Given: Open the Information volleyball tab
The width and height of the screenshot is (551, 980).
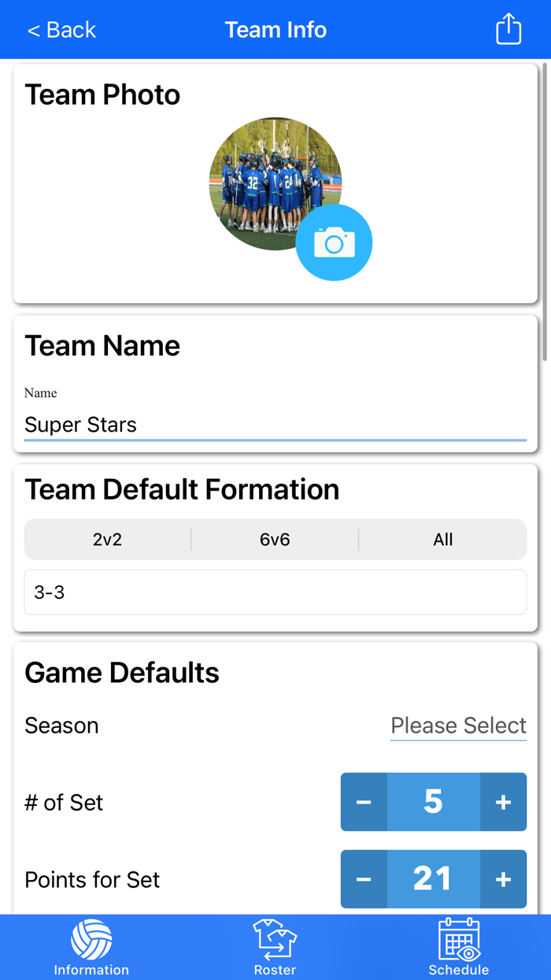Looking at the screenshot, I should coord(91,947).
